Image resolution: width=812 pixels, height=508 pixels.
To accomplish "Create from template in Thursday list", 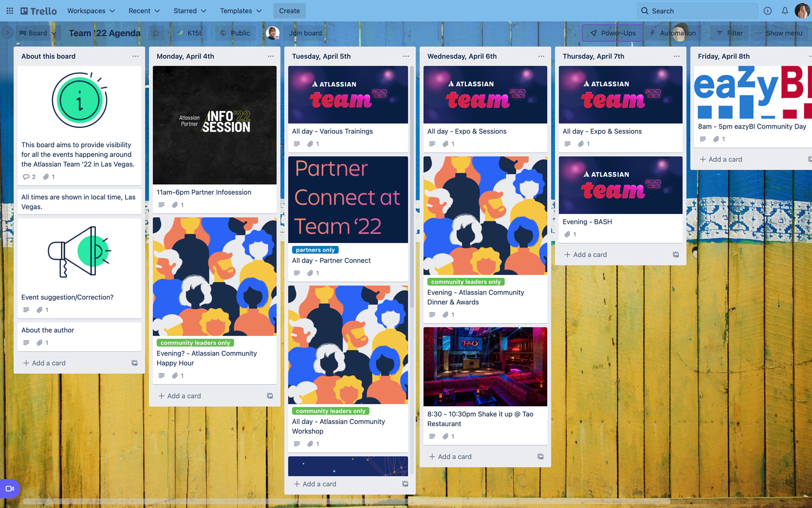I will 676,254.
